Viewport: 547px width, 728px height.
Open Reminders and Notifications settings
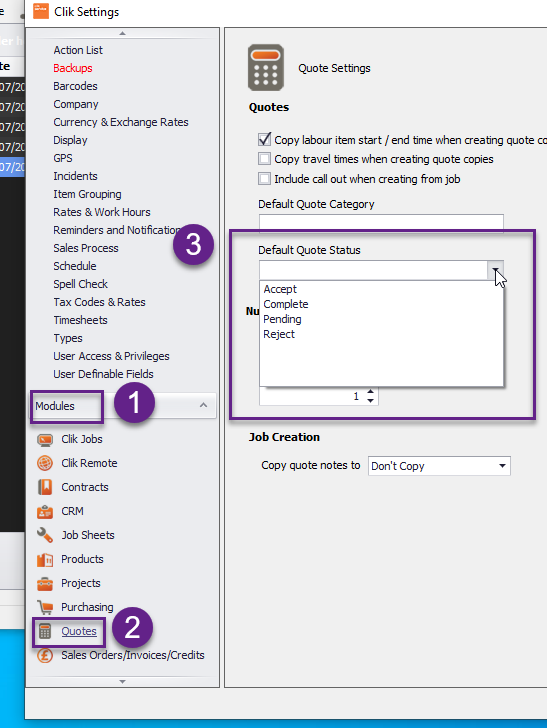pyautogui.click(x=116, y=230)
